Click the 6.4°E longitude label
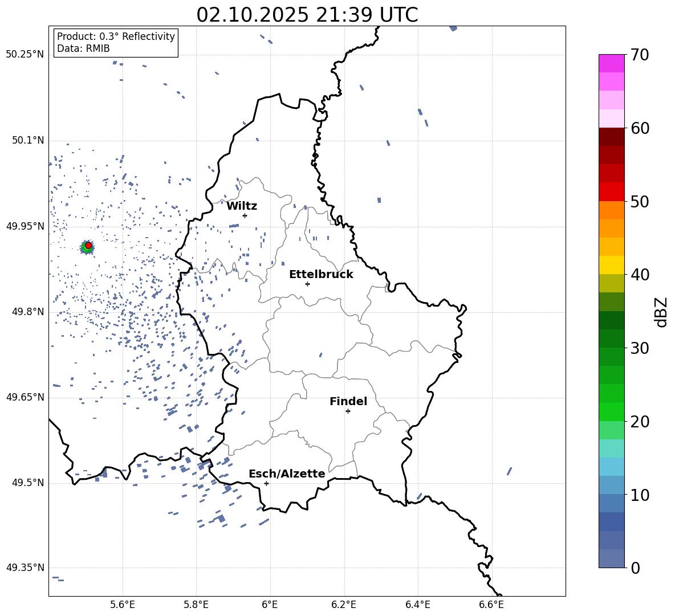The width and height of the screenshot is (675, 616). pyautogui.click(x=417, y=605)
